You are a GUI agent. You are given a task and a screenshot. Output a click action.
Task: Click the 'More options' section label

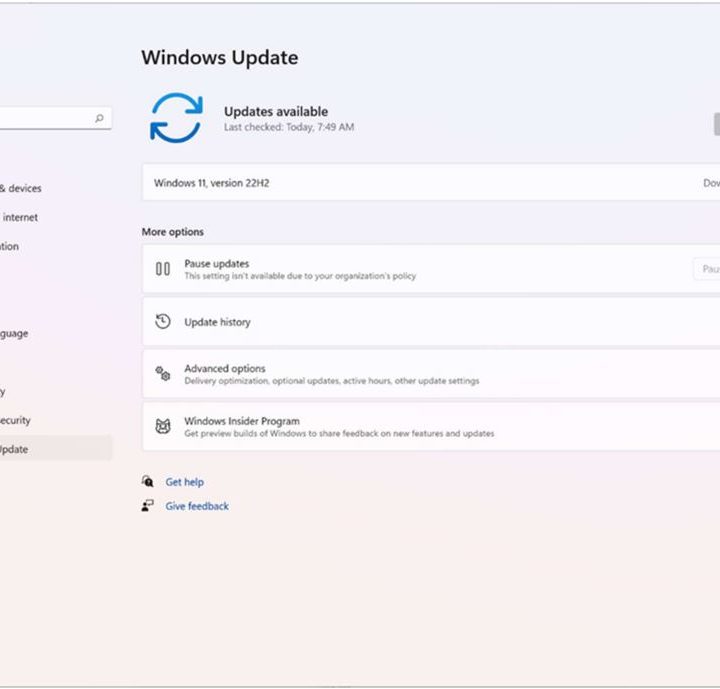[x=173, y=232]
